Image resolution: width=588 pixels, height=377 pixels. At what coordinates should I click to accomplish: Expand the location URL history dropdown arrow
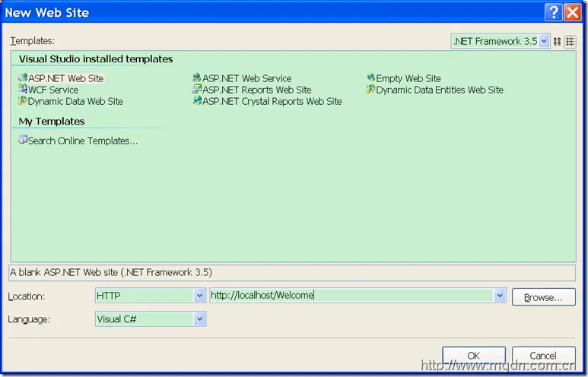point(500,296)
